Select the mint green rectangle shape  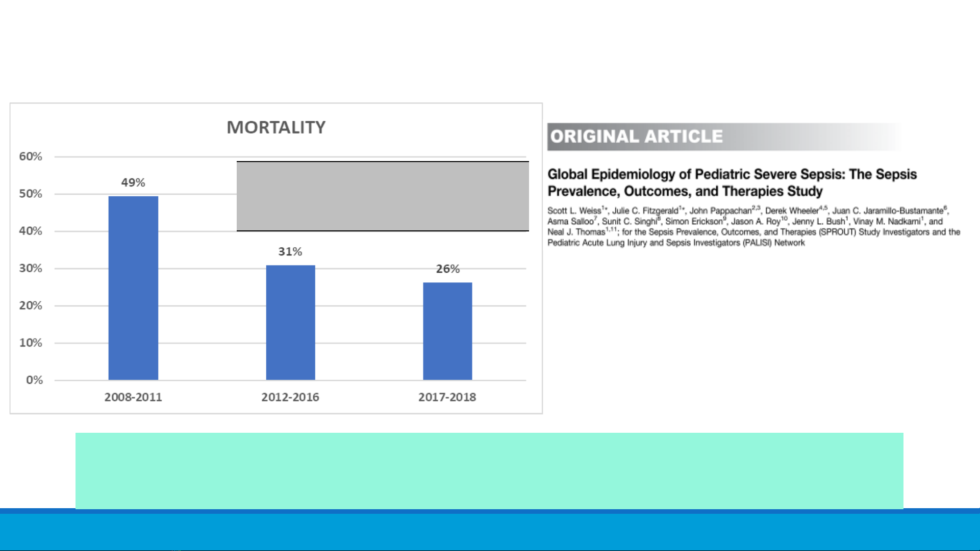(489, 470)
